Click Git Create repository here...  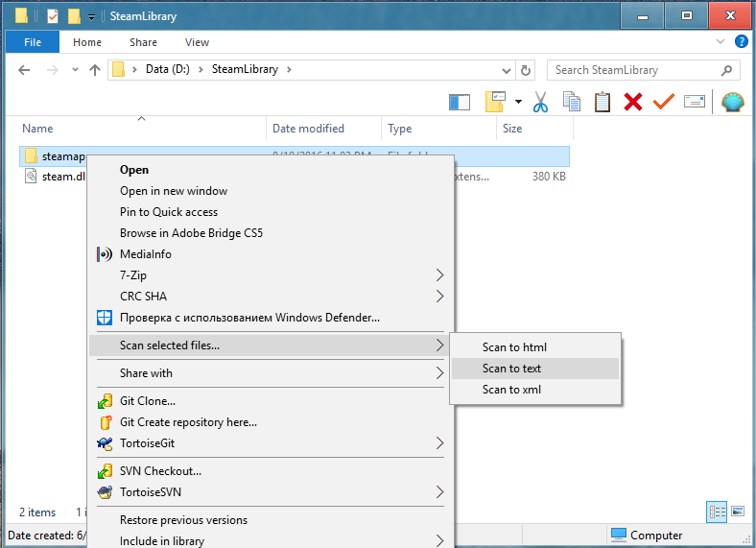click(271, 422)
